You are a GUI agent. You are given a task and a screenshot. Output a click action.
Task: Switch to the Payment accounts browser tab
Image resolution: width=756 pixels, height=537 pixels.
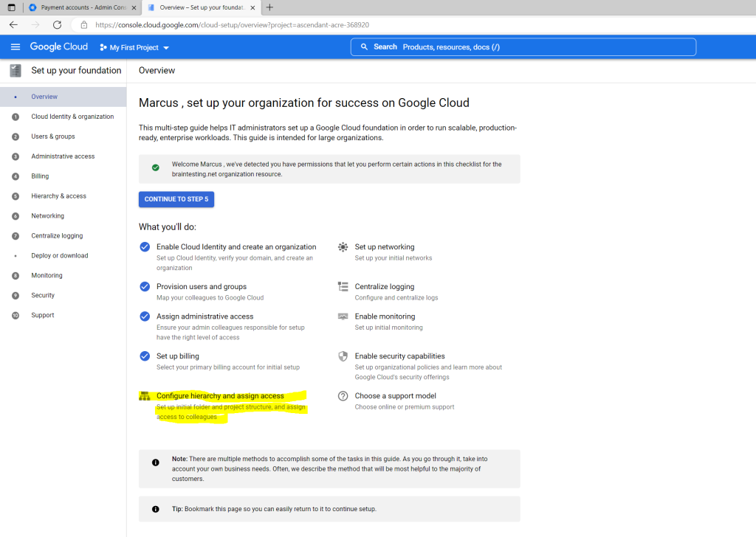click(83, 7)
